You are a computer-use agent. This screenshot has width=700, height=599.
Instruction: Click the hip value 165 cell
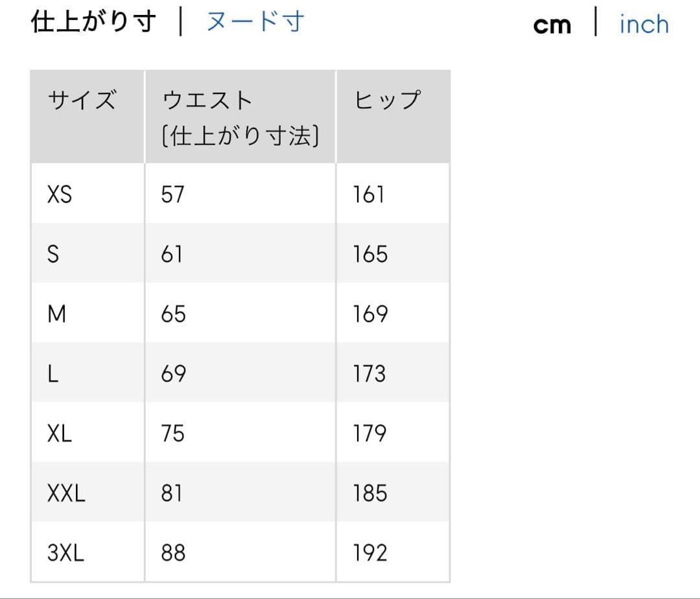(x=370, y=254)
